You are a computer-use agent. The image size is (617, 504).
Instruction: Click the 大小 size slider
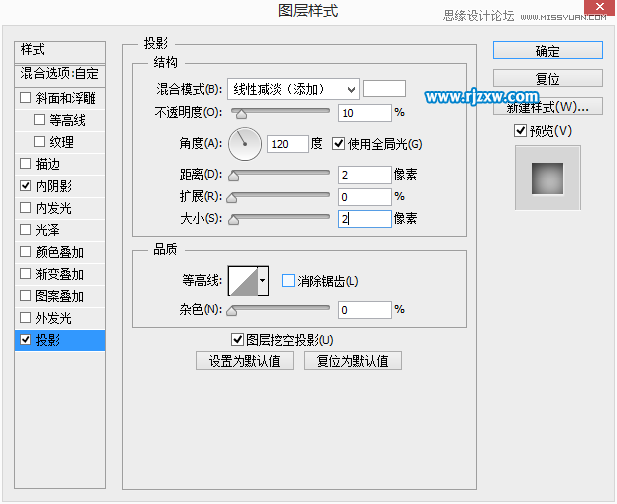(280, 218)
